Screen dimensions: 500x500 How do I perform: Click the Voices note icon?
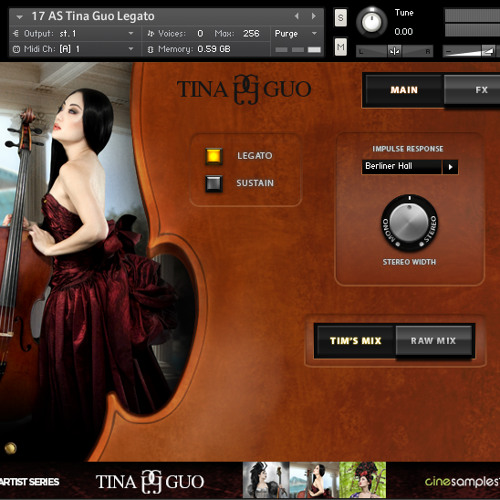pos(151,33)
